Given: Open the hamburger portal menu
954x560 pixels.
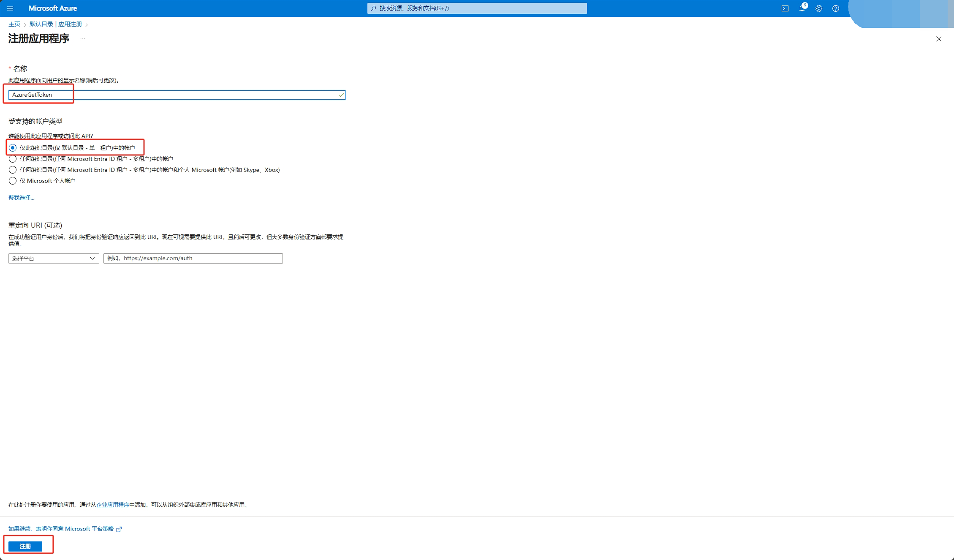Looking at the screenshot, I should pyautogui.click(x=10, y=8).
